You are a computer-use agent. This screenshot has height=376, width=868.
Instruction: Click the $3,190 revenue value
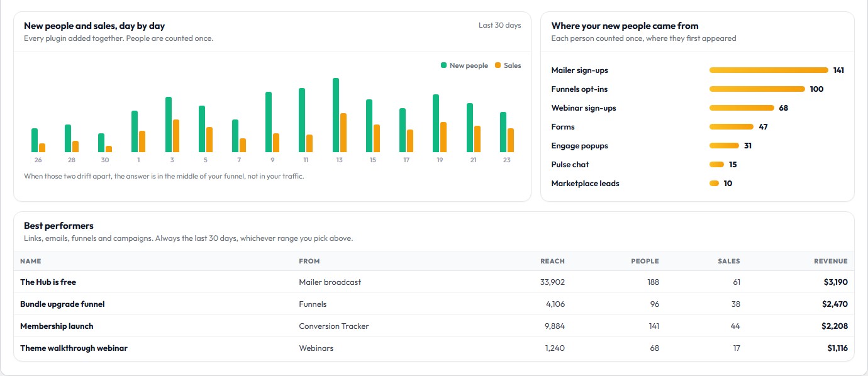tap(835, 282)
